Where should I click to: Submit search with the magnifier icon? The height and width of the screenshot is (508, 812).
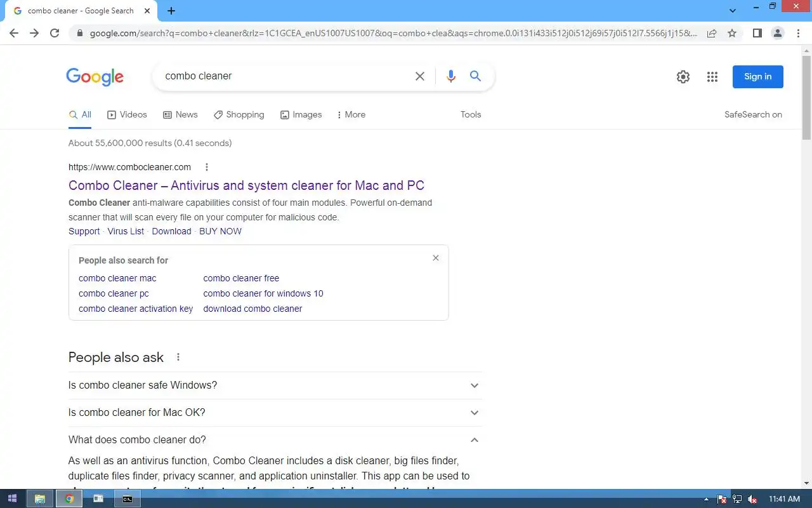[x=475, y=76]
